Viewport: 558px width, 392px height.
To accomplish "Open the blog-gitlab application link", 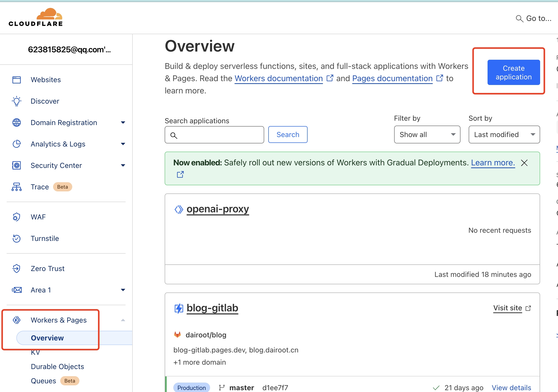I will 212,308.
